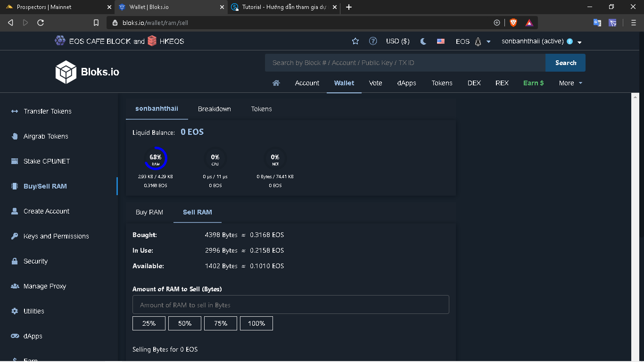Click the Brave rewards triangle icon
The width and height of the screenshot is (644, 362).
(x=529, y=23)
